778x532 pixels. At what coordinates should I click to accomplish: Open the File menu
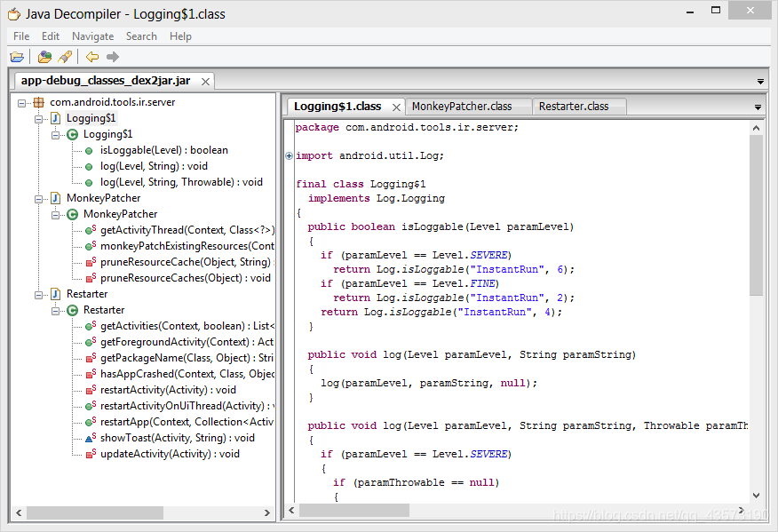pos(21,36)
